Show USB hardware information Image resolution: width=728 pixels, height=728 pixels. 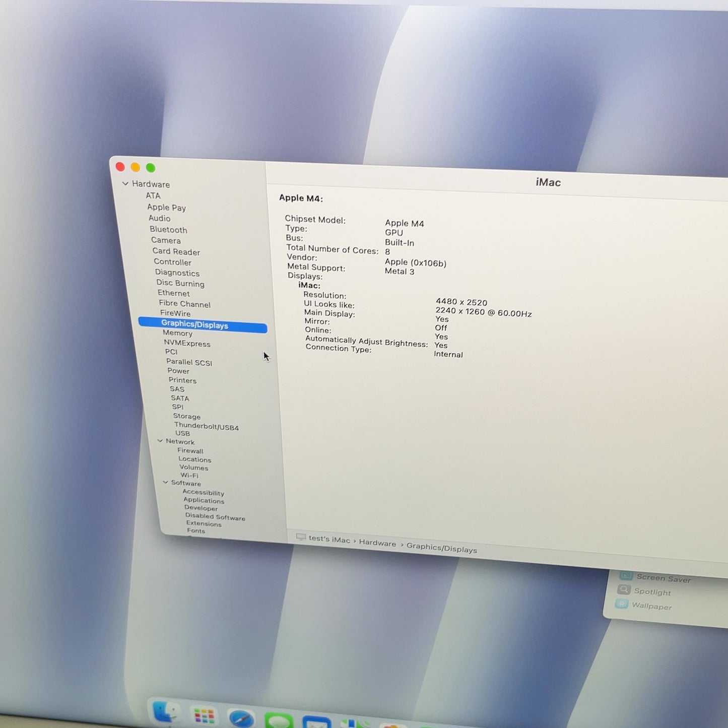coord(182,433)
